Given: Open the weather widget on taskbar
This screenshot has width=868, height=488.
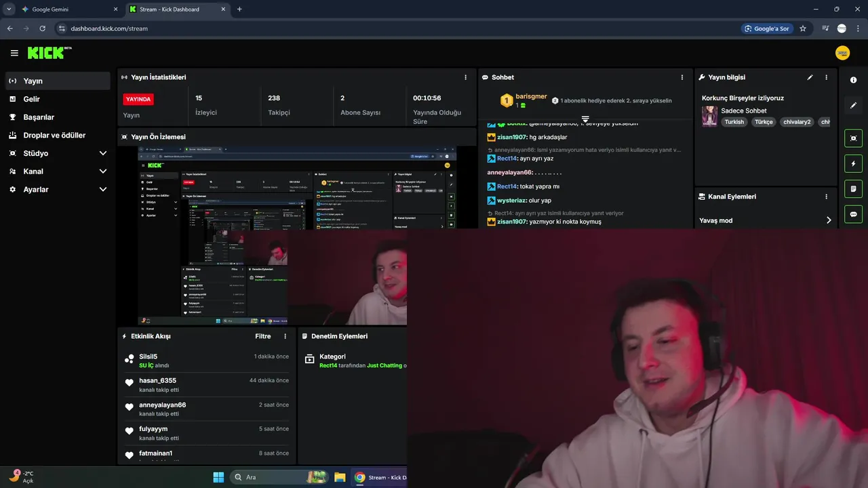Looking at the screenshot, I should [x=22, y=477].
